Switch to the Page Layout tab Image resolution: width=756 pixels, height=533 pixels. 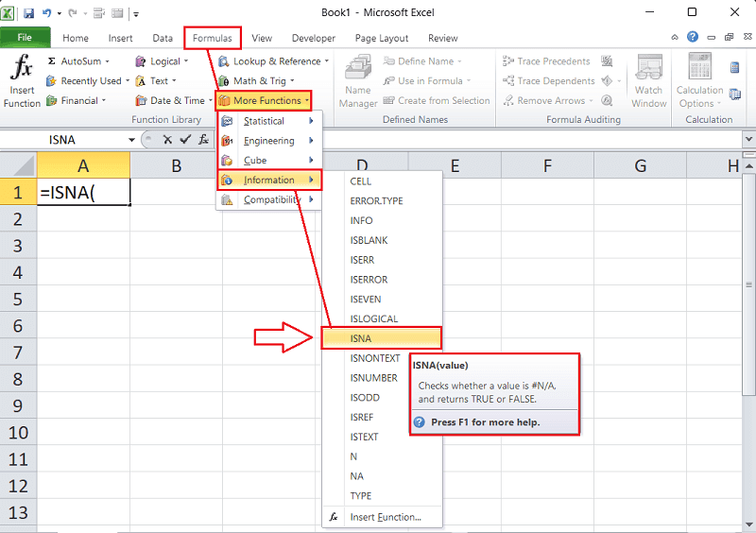pos(382,38)
